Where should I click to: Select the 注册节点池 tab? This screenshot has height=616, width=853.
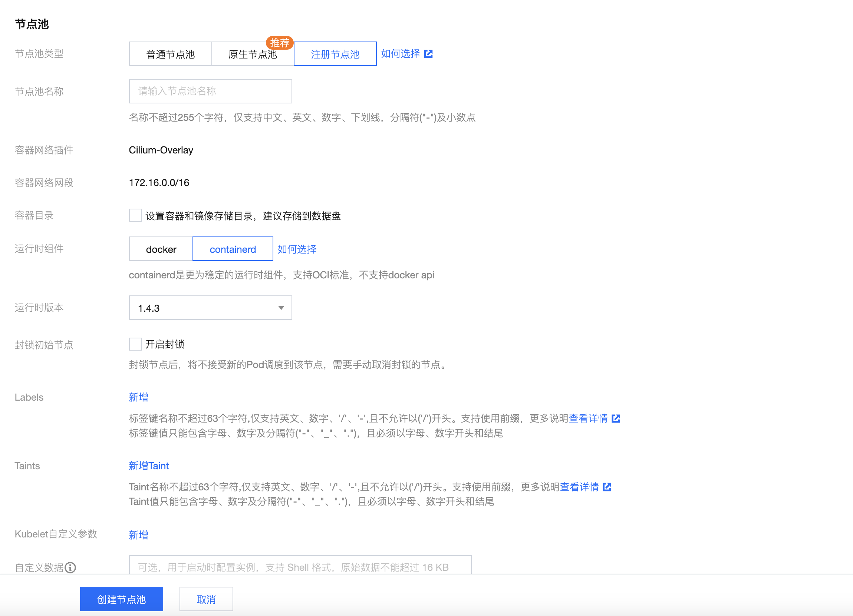(335, 54)
